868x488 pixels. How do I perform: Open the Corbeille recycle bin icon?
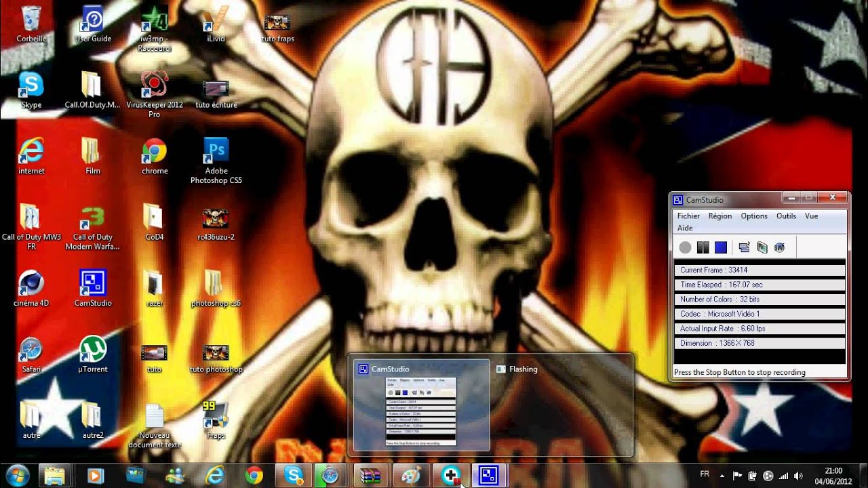click(x=31, y=25)
